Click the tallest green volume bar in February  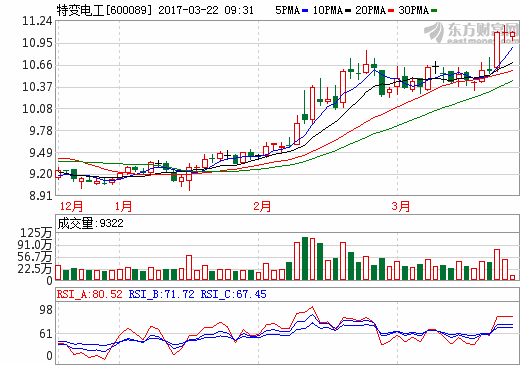(x=305, y=258)
